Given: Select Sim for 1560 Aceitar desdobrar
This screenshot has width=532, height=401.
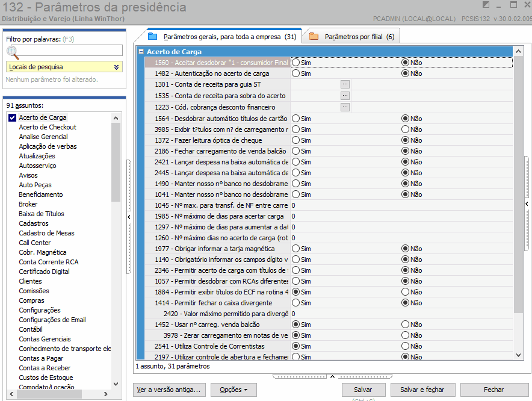Looking at the screenshot, I should point(295,63).
